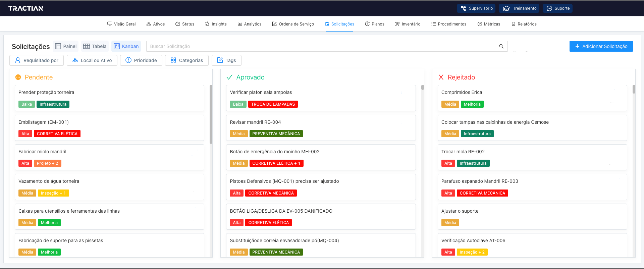Open Supervisório from the top bar
This screenshot has height=269, width=644.
[x=476, y=8]
